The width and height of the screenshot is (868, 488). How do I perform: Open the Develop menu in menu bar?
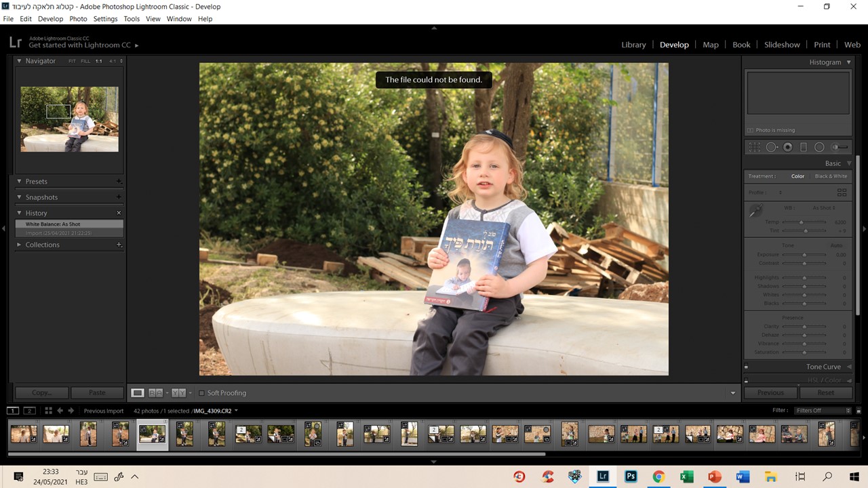coord(50,19)
